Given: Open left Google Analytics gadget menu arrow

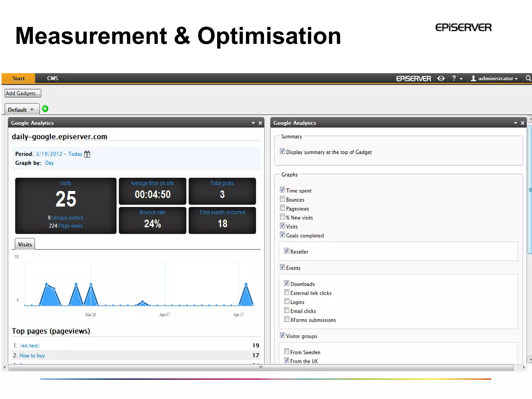Looking at the screenshot, I should 253,123.
